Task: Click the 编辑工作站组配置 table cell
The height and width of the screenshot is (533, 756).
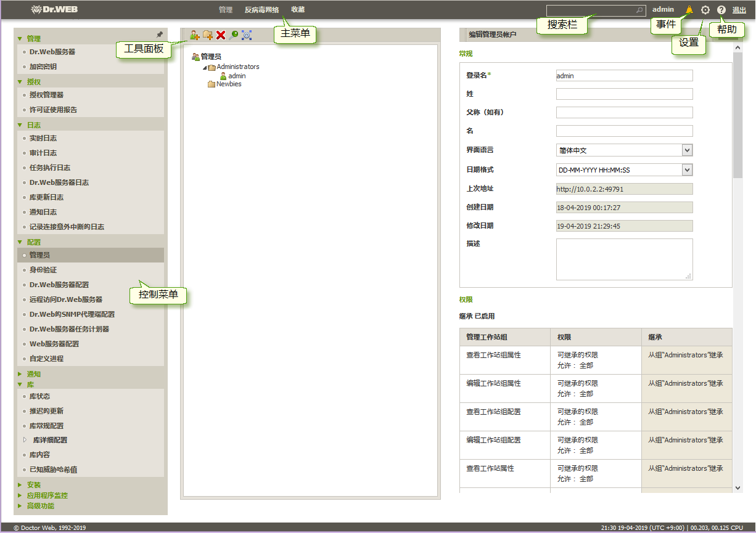Action: 504,445
